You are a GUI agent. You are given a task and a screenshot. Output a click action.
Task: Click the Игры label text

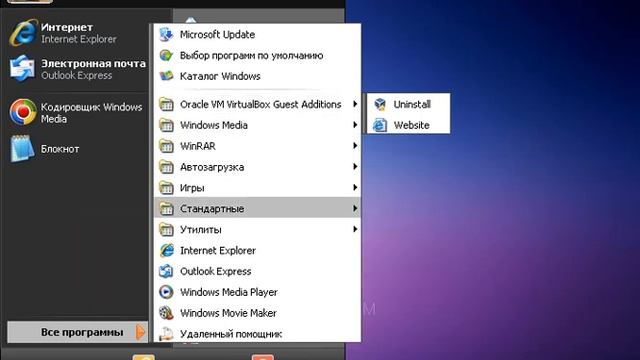[x=192, y=188]
